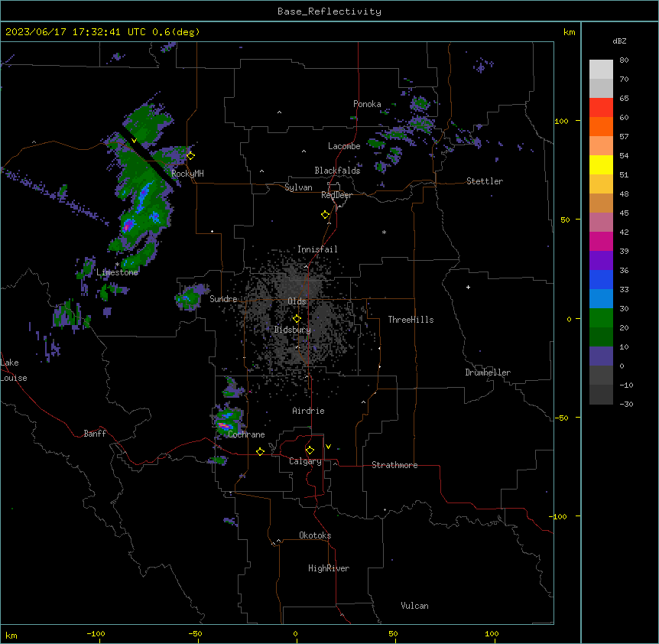Click the Sylvan label
The width and height of the screenshot is (659, 644).
pos(298,187)
